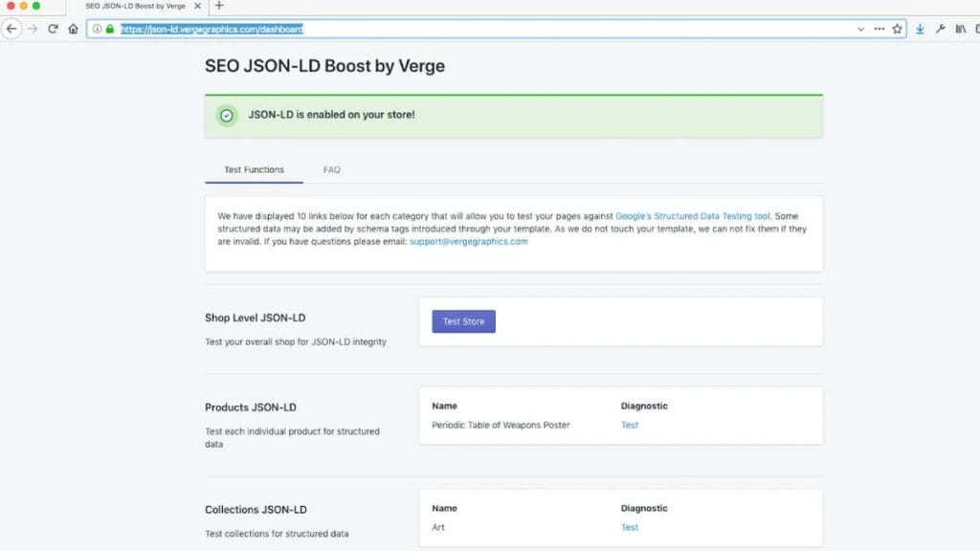980x551 pixels.
Task: Open the downloads arrow icon
Action: pyautogui.click(x=920, y=29)
